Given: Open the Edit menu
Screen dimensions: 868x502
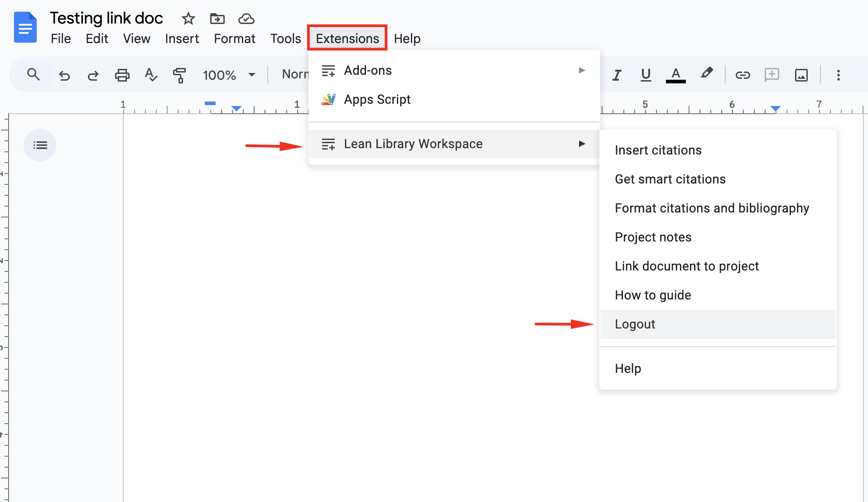Looking at the screenshot, I should click(x=97, y=39).
